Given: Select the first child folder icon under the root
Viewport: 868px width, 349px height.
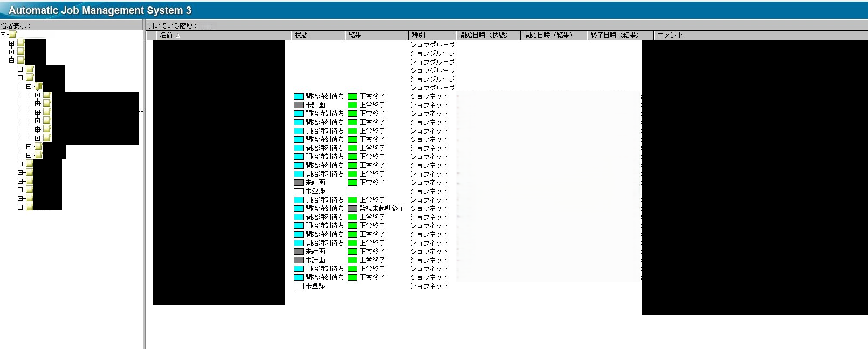Looking at the screenshot, I should pyautogui.click(x=20, y=43).
